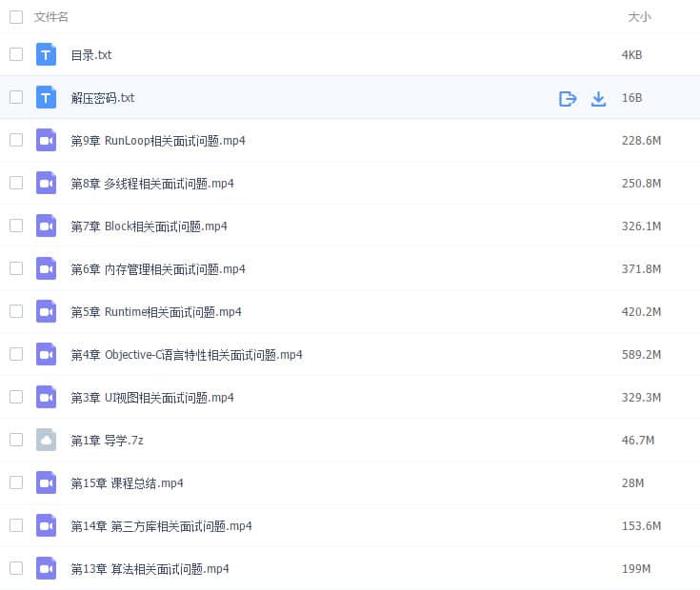Open 第13章 算法相关面试问题.mp4
This screenshot has height=590, width=700.
click(x=150, y=569)
